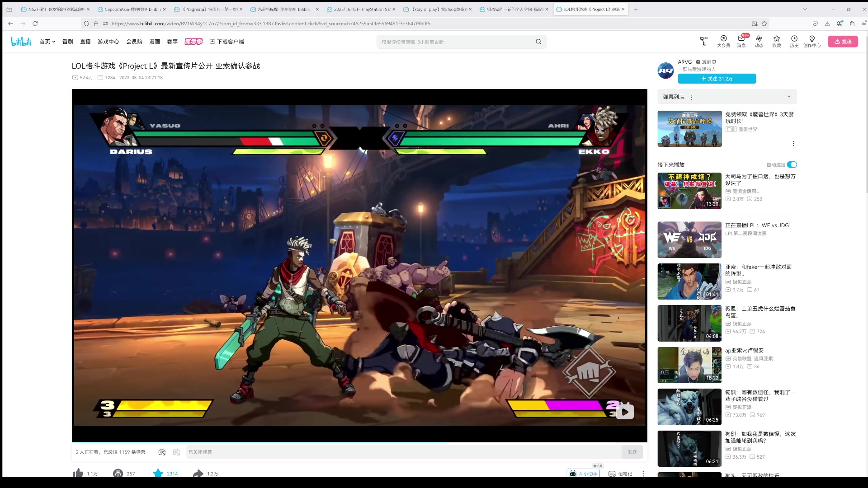This screenshot has width=868, height=488.
Task: Give a coin with the coin icon
Action: pos(118,473)
